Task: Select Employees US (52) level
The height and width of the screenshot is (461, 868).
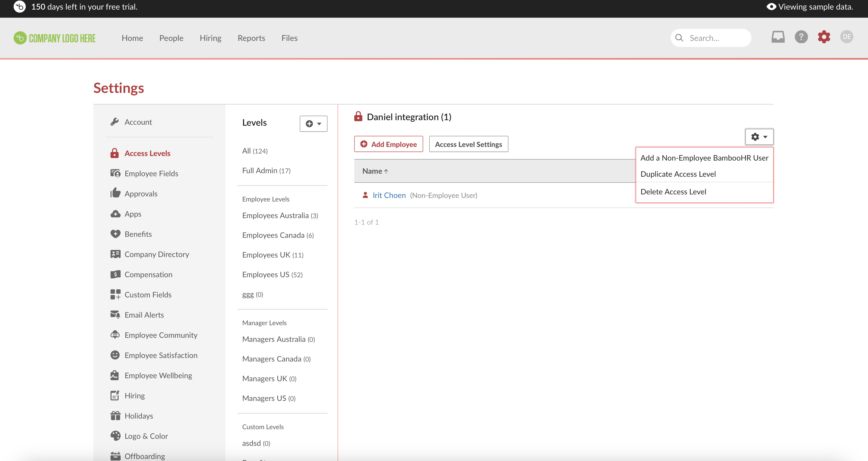Action: (x=272, y=275)
